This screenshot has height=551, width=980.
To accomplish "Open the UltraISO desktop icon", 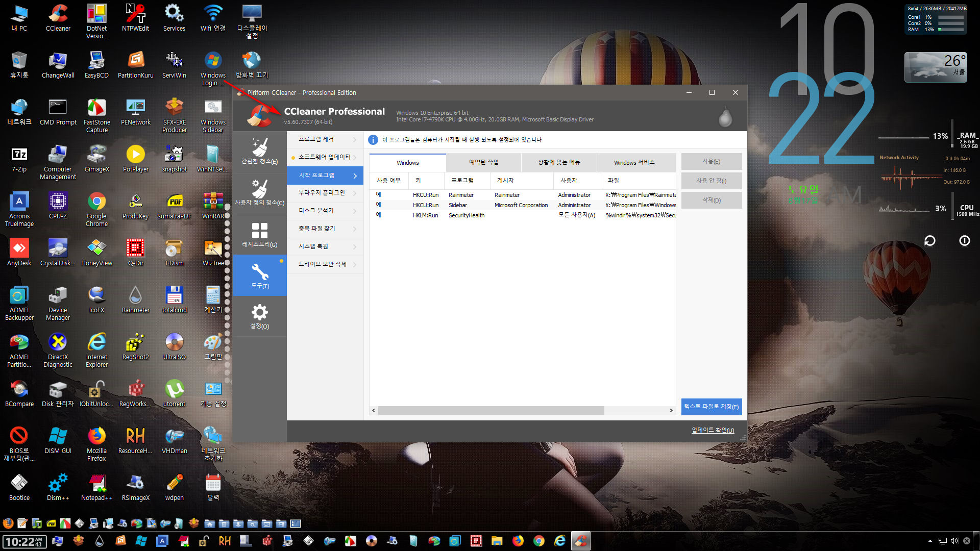I will [x=174, y=346].
